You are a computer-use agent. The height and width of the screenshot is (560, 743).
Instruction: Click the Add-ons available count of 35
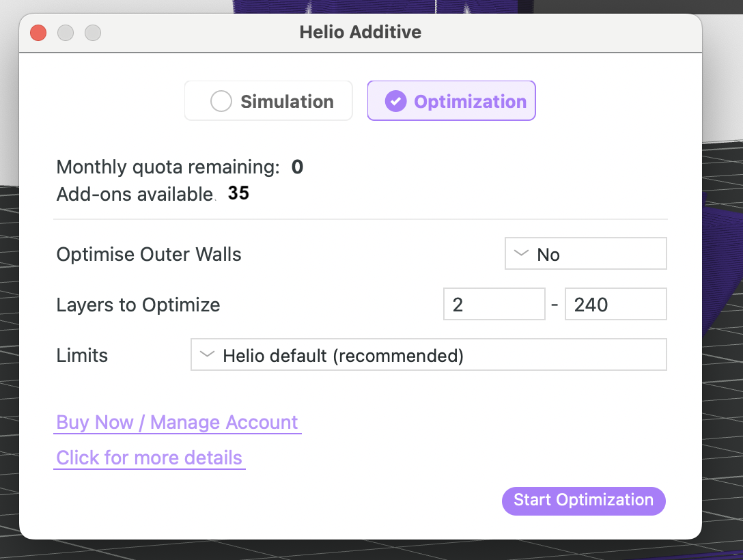(x=238, y=193)
